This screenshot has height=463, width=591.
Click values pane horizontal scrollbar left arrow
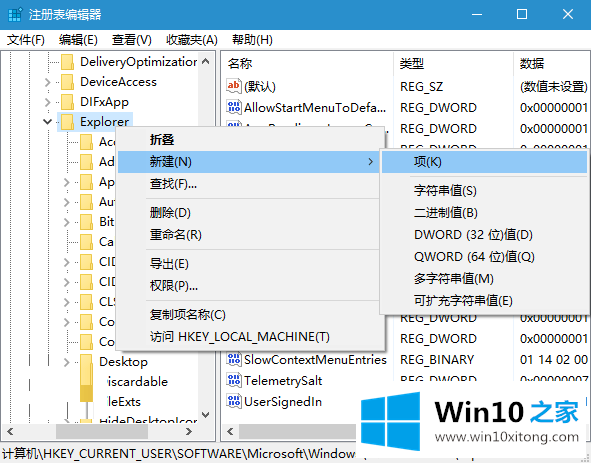click(x=230, y=431)
